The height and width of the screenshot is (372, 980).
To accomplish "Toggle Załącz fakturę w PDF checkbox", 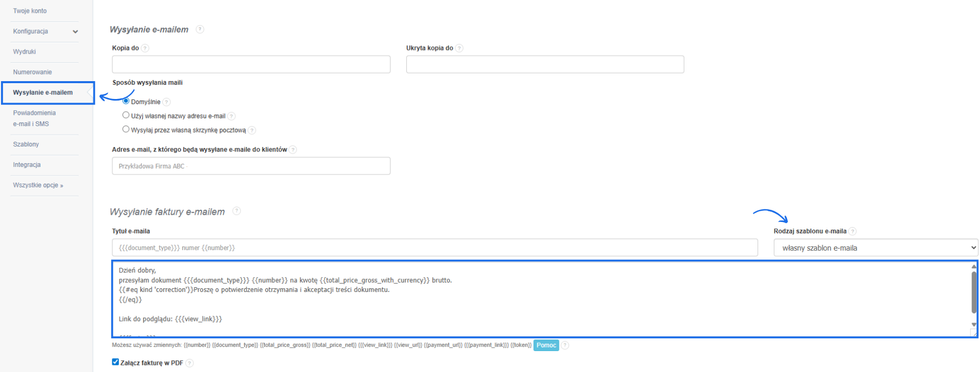I will 115,362.
